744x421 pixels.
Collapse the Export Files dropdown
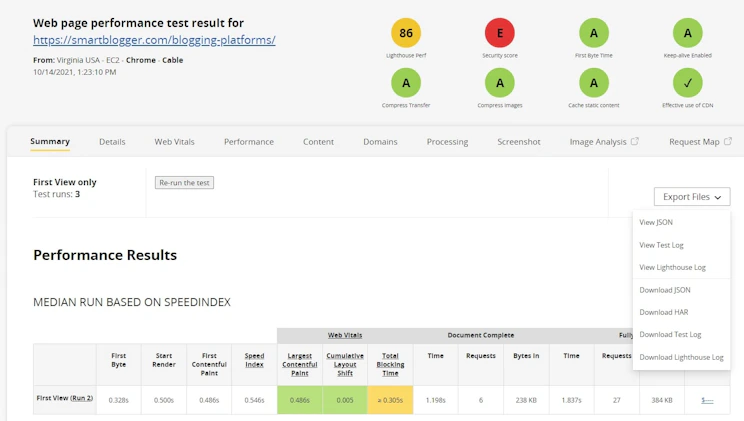[692, 196]
